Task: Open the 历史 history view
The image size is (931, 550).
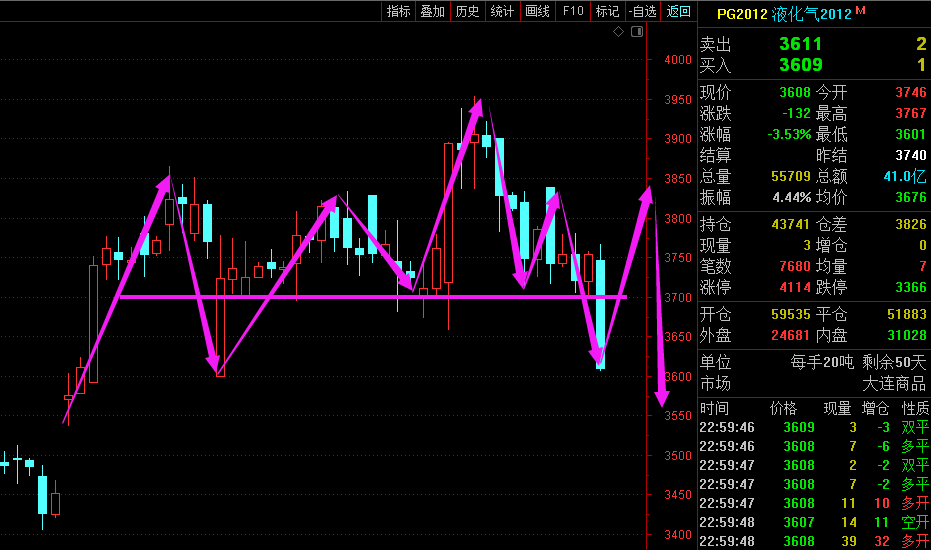Action: [467, 11]
